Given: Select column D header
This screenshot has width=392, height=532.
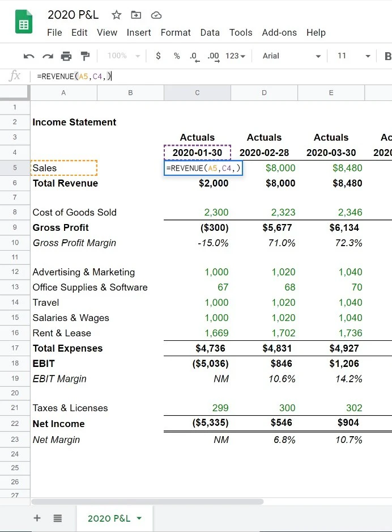Looking at the screenshot, I should [265, 92].
